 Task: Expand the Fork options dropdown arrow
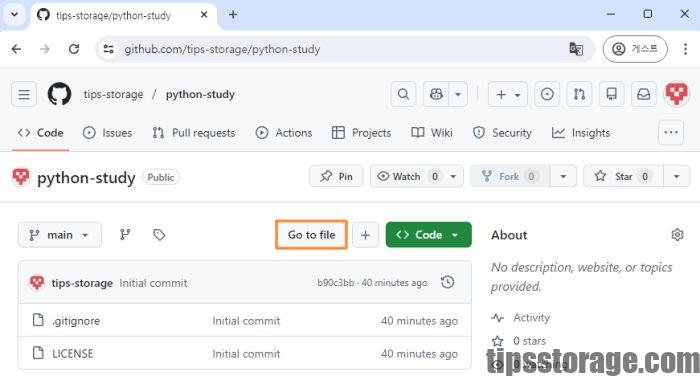[x=563, y=176]
